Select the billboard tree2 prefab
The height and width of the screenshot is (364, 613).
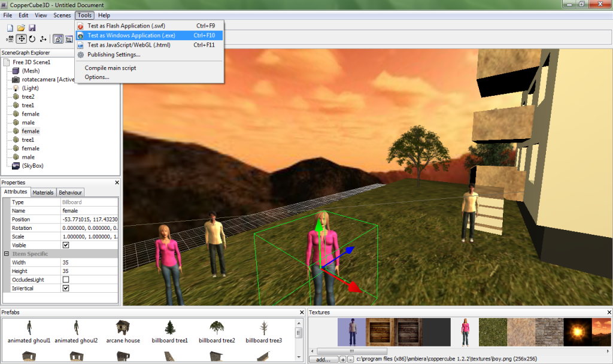[x=217, y=332]
